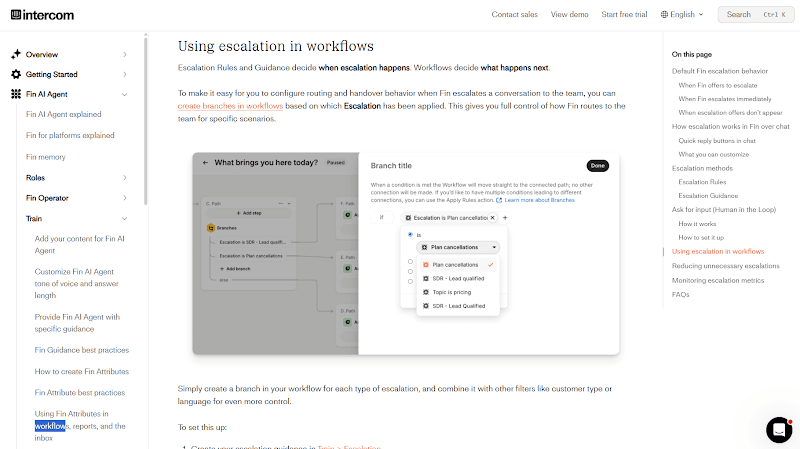
Task: Jump to When Fin escalates immediately
Action: tap(724, 99)
